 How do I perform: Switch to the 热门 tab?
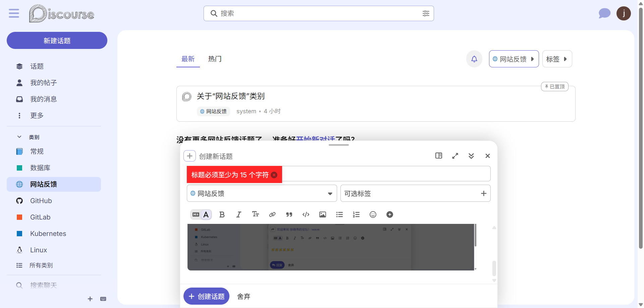(215, 59)
